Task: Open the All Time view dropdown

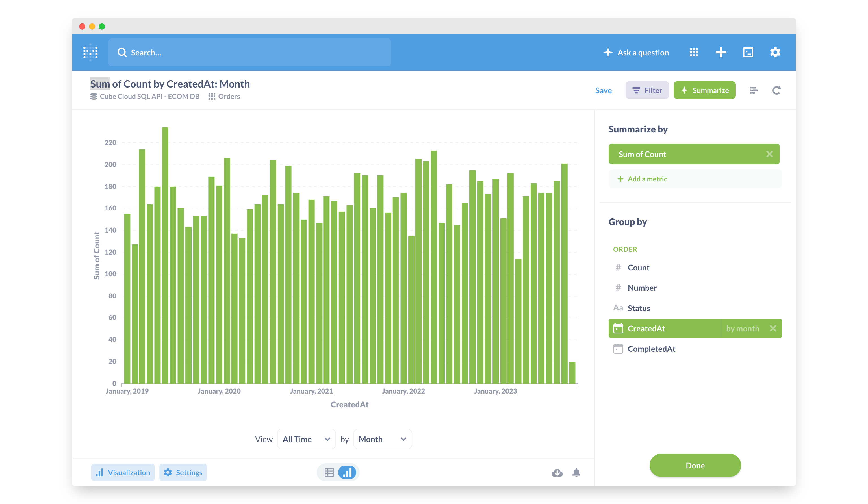Action: 306,439
